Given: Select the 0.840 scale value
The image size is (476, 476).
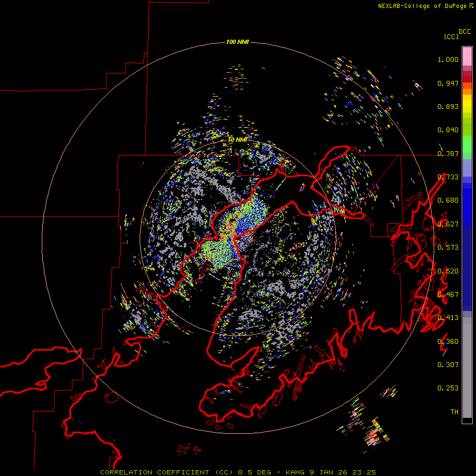Looking at the screenshot, I should [448, 130].
